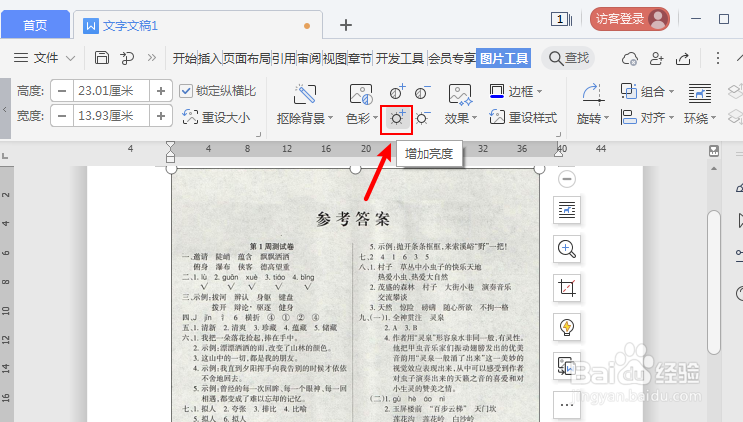This screenshot has width=743, height=422.
Task: Click the floating more options ellipsis
Action: (567, 405)
